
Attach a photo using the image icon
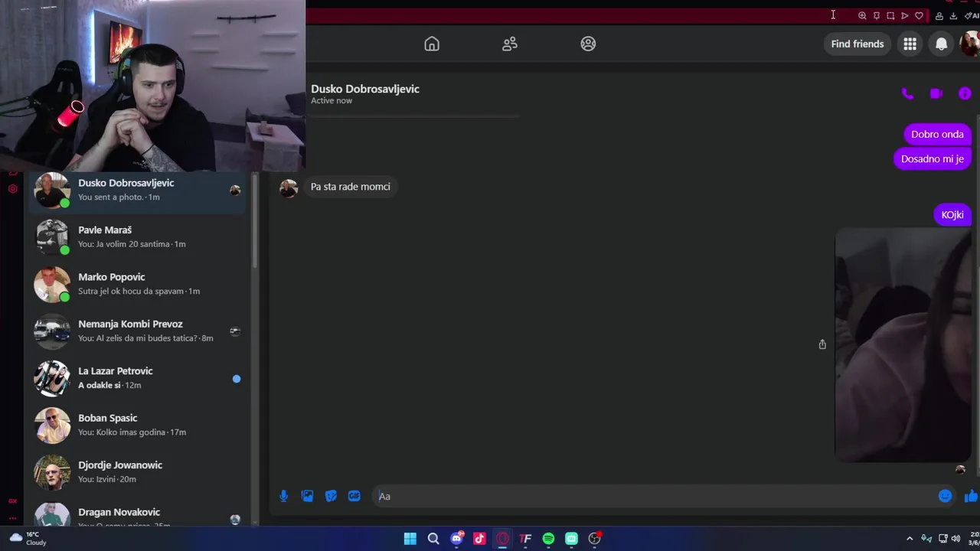pos(307,496)
